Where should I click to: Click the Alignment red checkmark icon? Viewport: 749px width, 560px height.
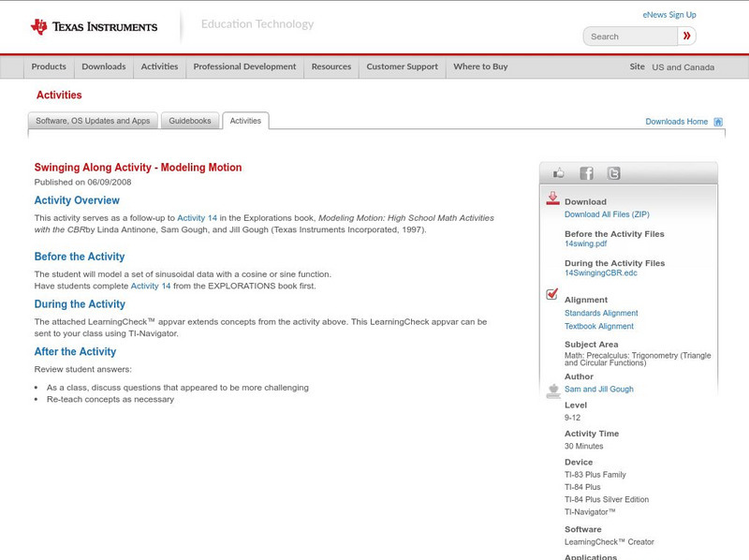click(552, 294)
